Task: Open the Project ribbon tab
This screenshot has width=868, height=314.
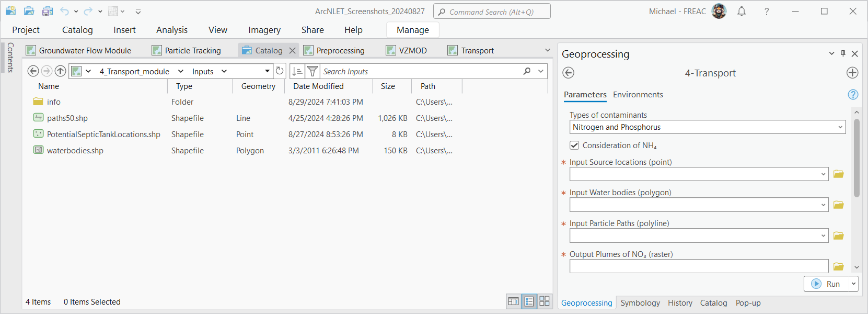Action: click(x=26, y=30)
